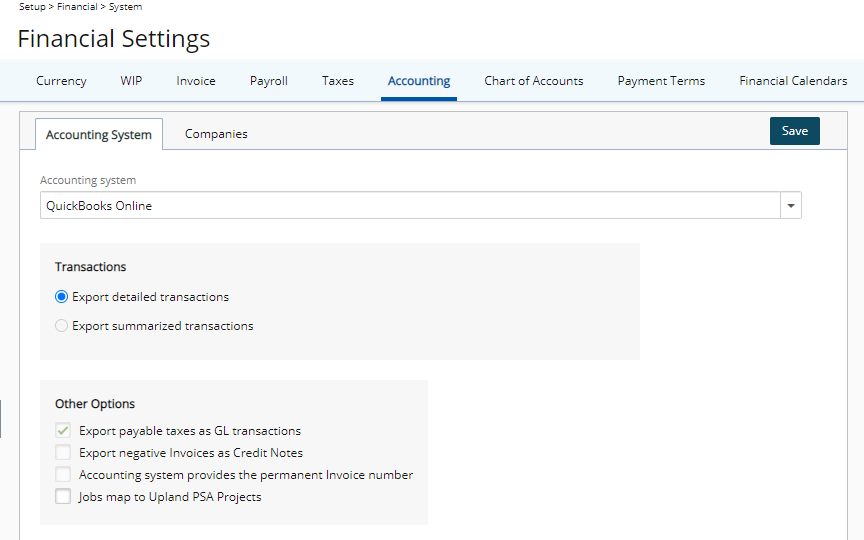This screenshot has height=540, width=864.
Task: Select Export summarized transactions radio button
Action: tap(61, 326)
